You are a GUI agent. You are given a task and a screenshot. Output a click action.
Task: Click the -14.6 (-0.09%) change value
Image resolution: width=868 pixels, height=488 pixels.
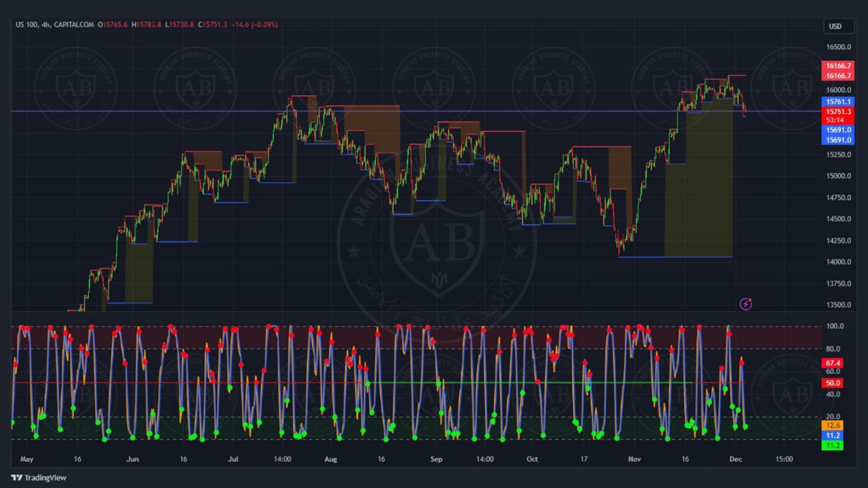[x=255, y=25]
